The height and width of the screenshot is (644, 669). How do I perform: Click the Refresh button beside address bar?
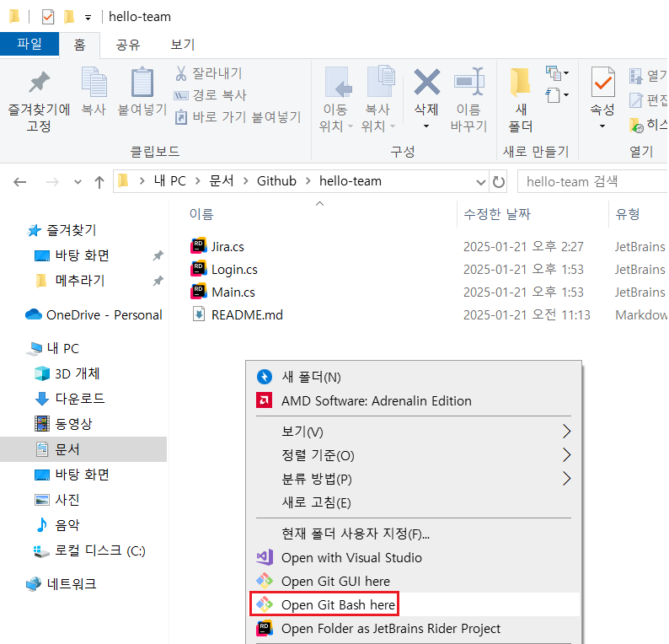click(x=498, y=182)
